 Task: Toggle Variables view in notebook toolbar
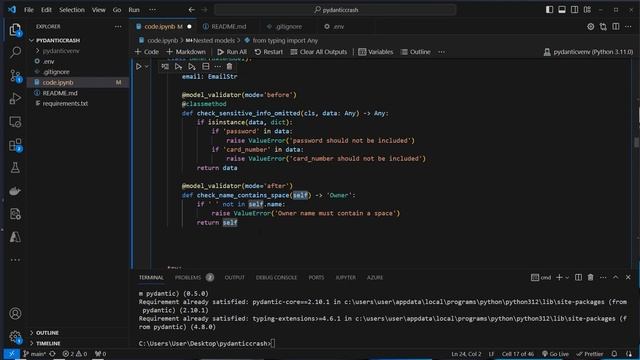(376, 52)
